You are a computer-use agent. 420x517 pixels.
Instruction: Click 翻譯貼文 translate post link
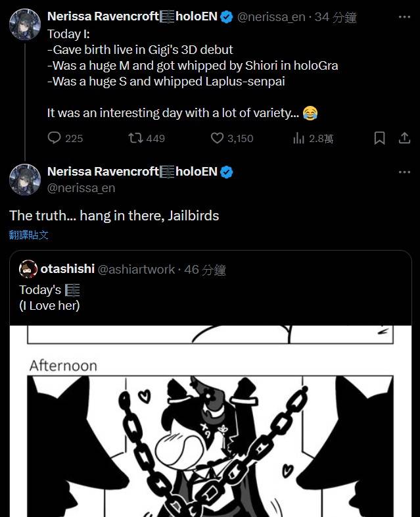click(29, 235)
